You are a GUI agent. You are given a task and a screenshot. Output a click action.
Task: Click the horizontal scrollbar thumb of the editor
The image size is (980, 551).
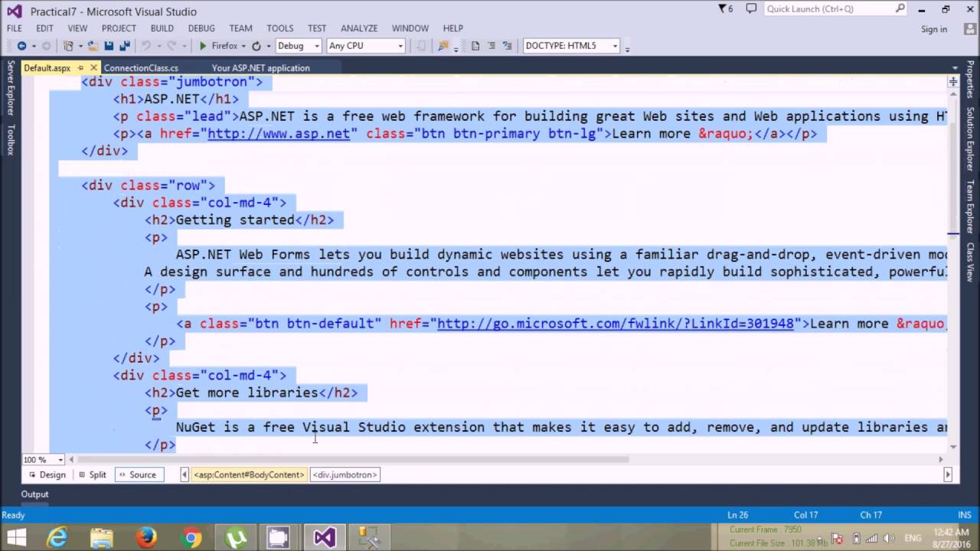[x=352, y=460]
